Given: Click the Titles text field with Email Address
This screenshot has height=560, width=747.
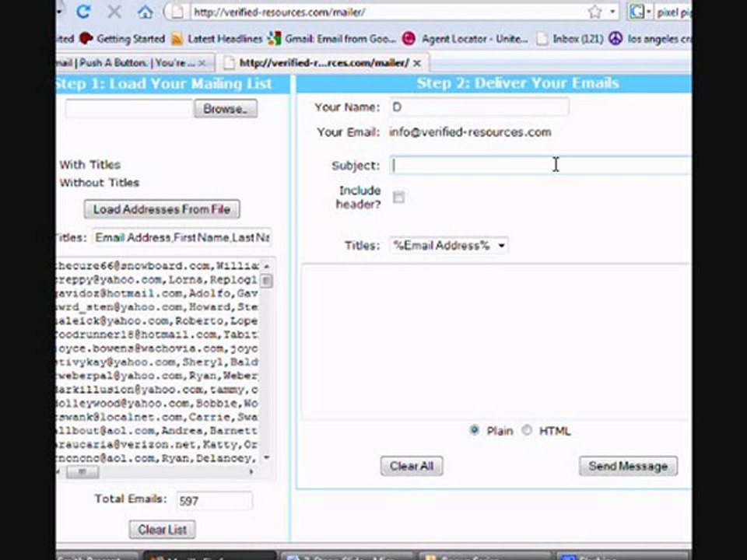Looking at the screenshot, I should pyautogui.click(x=182, y=237).
